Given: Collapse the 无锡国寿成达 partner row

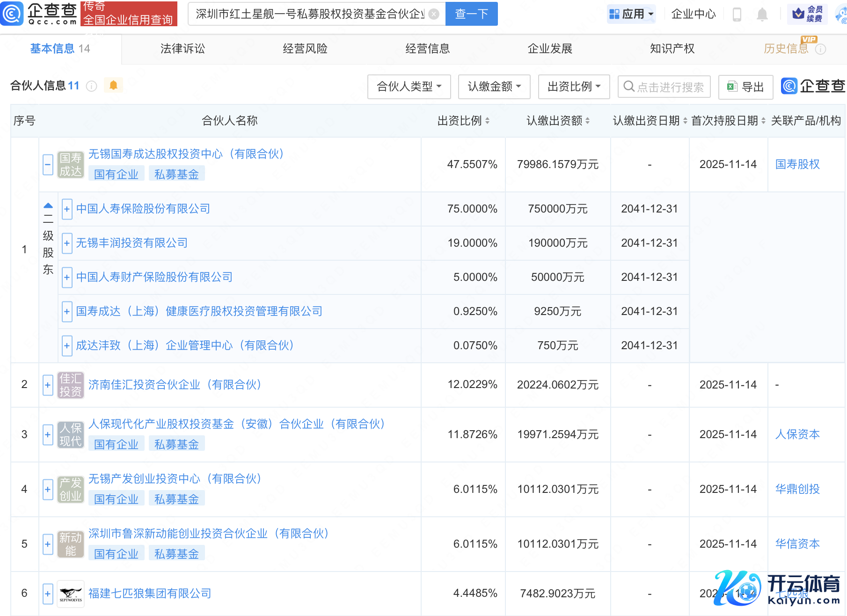Looking at the screenshot, I should point(48,165).
